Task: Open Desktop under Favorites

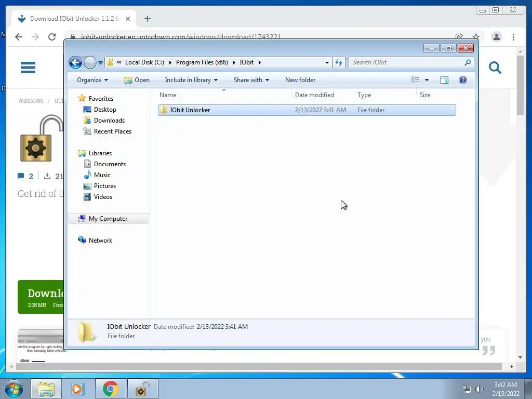Action: tap(105, 110)
